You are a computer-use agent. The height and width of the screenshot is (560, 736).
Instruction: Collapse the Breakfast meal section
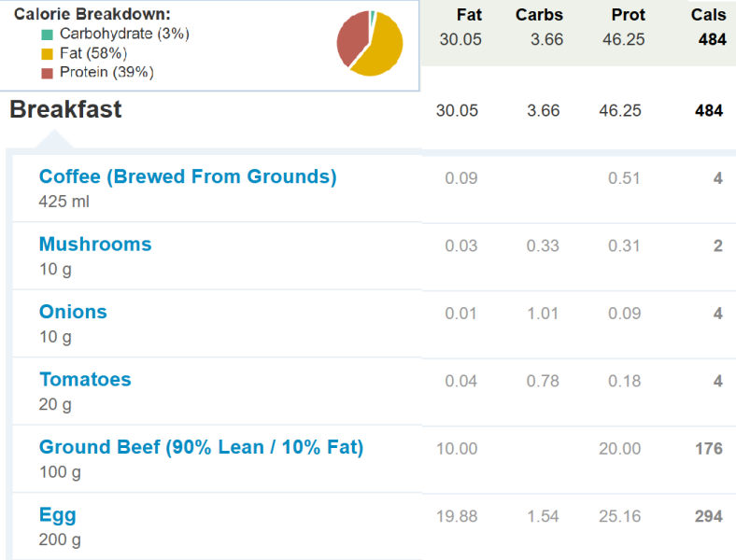(x=65, y=109)
